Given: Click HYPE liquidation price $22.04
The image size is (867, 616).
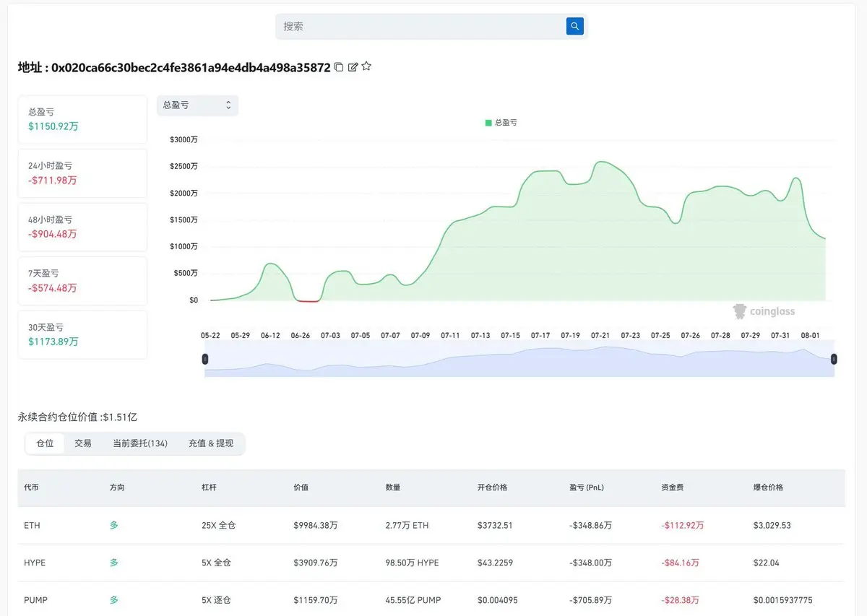Looking at the screenshot, I should [x=766, y=563].
